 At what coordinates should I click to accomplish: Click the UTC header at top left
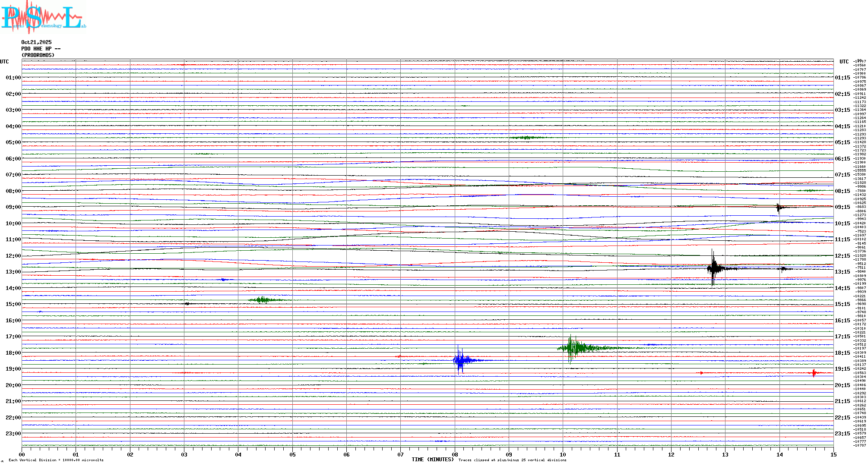coord(4,62)
